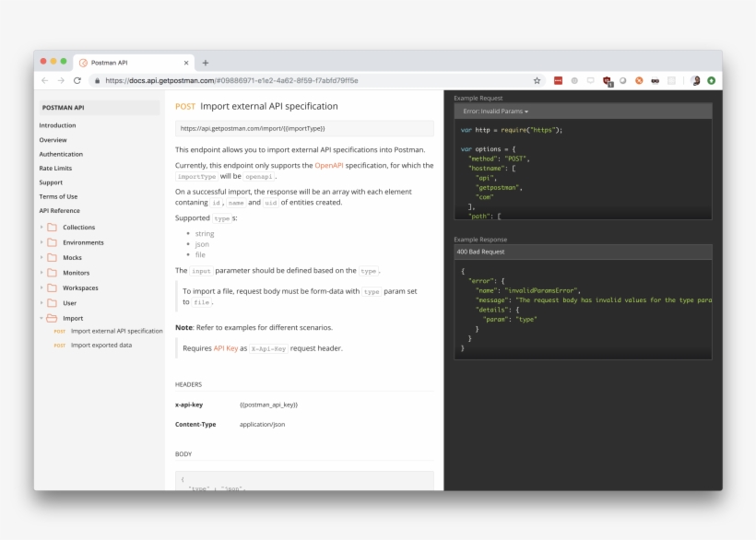Image resolution: width=756 pixels, height=540 pixels.
Task: Select Import exported data endpoint
Action: pos(100,346)
